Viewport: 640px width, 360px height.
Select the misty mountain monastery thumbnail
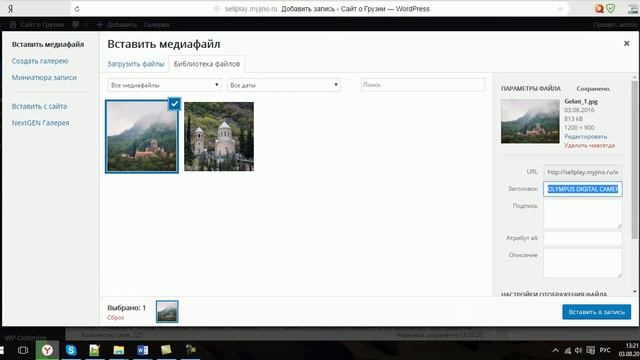pos(141,136)
